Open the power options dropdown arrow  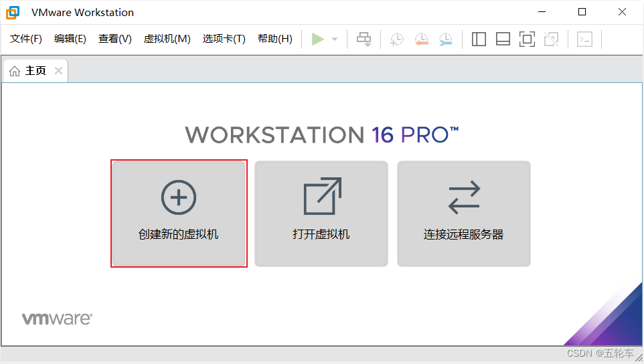coord(335,39)
